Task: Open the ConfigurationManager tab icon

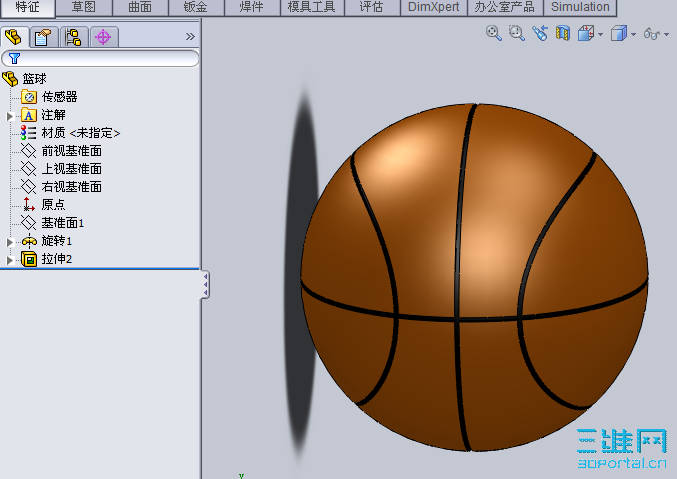Action: [x=73, y=37]
